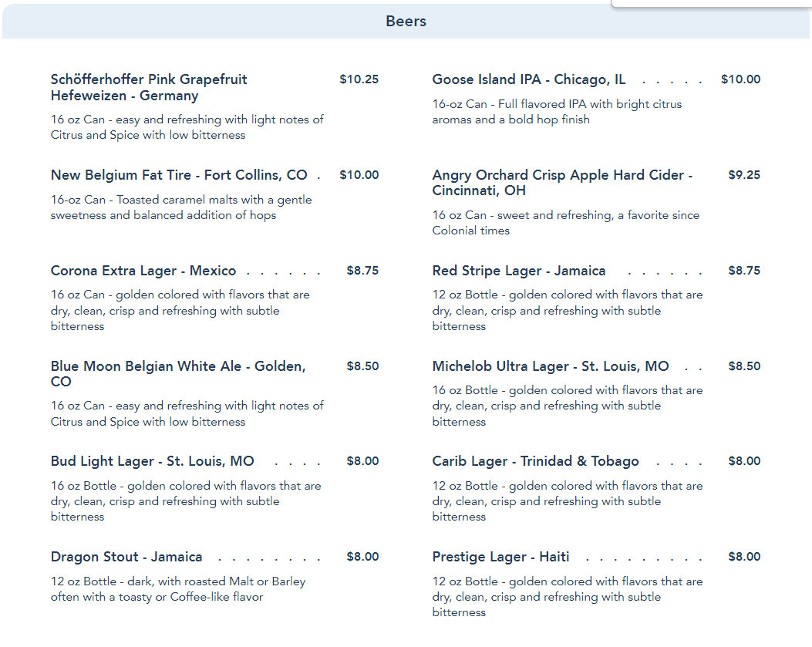Click Michelob Ultra Lager - St. Louis

pos(551,366)
